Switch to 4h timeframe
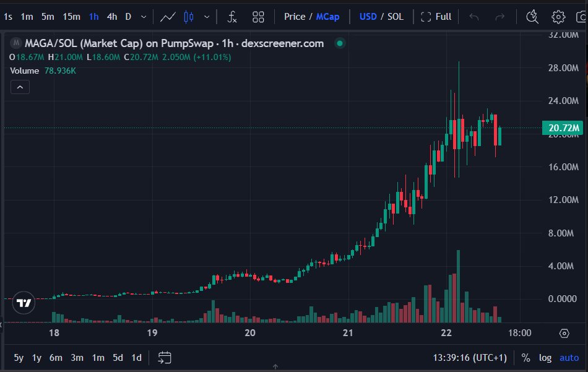Image resolution: width=588 pixels, height=372 pixels. point(112,17)
